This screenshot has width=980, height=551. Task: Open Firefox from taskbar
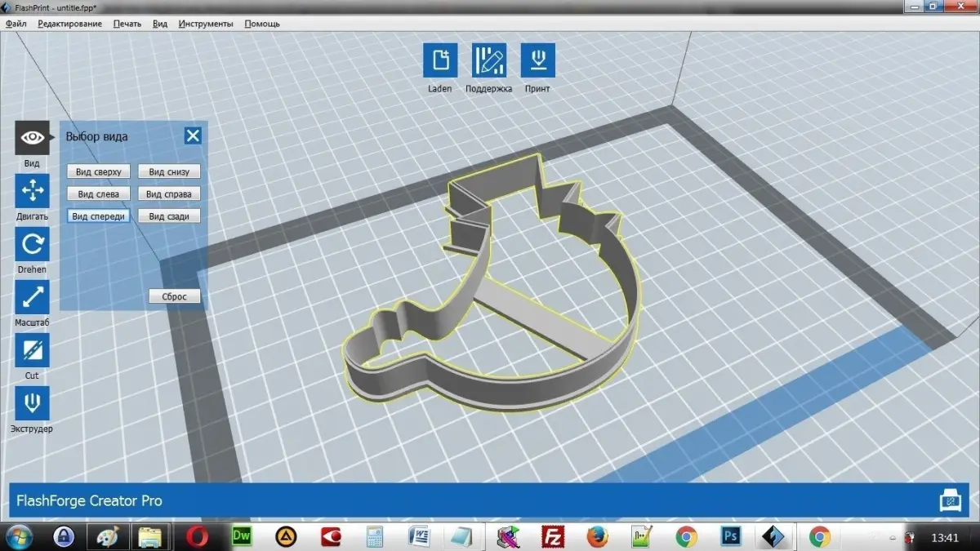pos(598,536)
